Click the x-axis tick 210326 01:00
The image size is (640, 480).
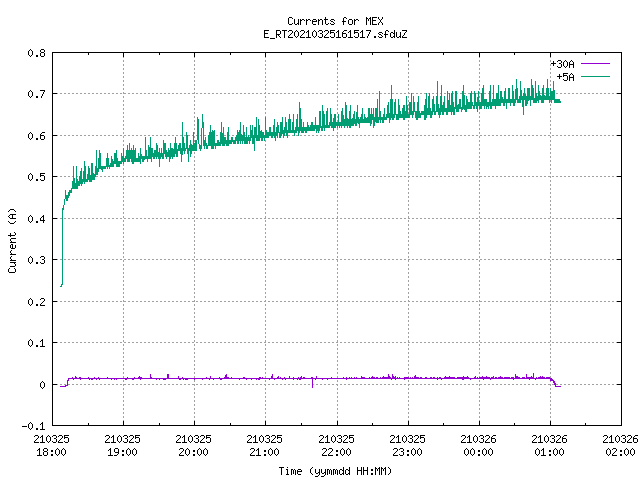[x=549, y=445]
